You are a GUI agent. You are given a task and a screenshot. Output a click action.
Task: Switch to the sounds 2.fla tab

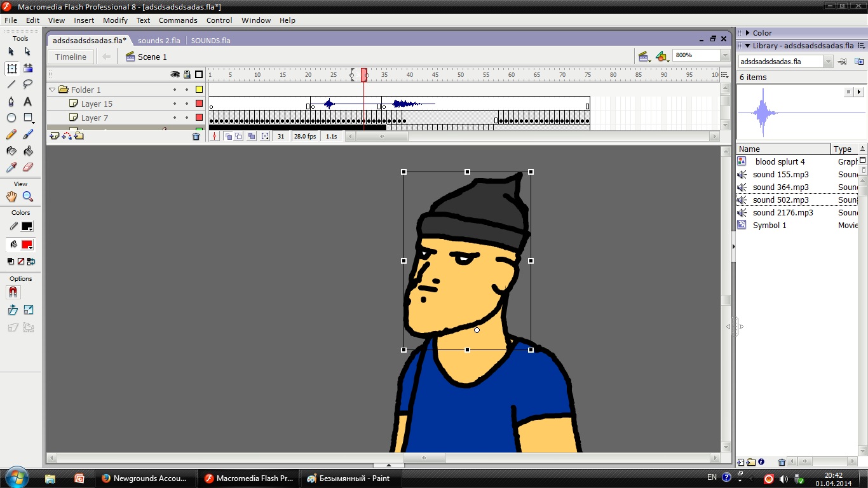coord(159,40)
